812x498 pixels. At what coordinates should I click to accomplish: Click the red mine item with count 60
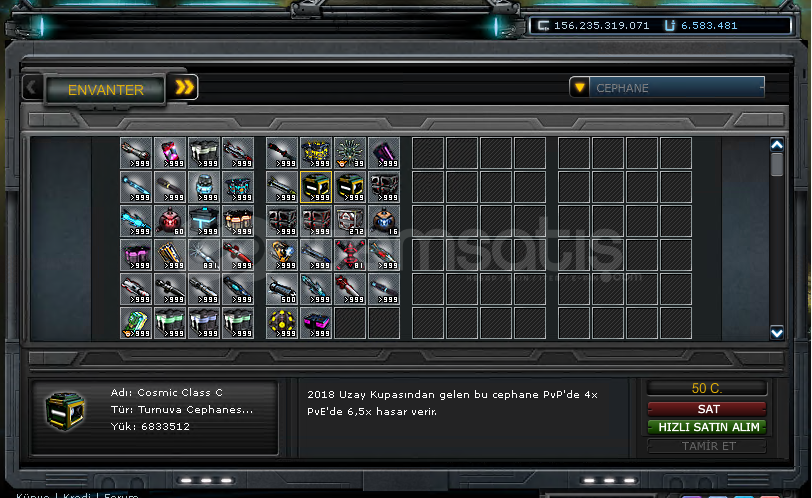[170, 221]
